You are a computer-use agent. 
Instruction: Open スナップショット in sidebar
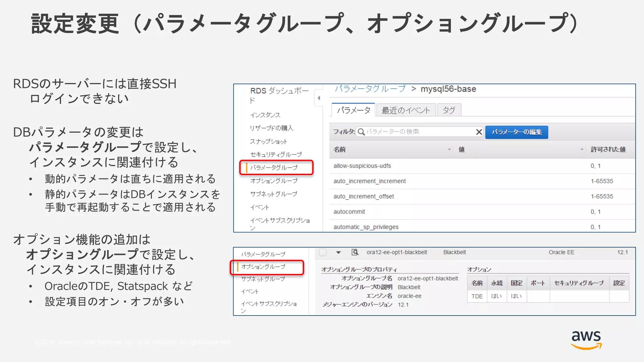click(269, 141)
